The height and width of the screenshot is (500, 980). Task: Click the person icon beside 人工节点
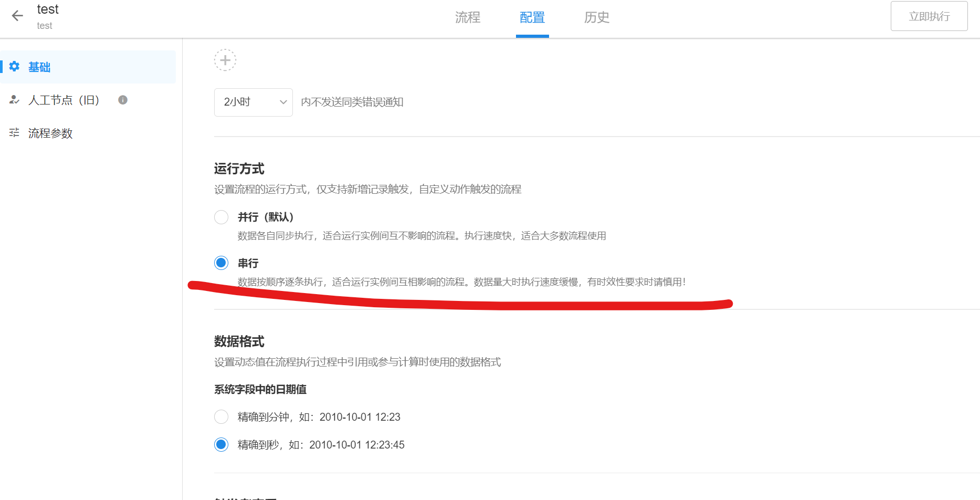coord(14,100)
